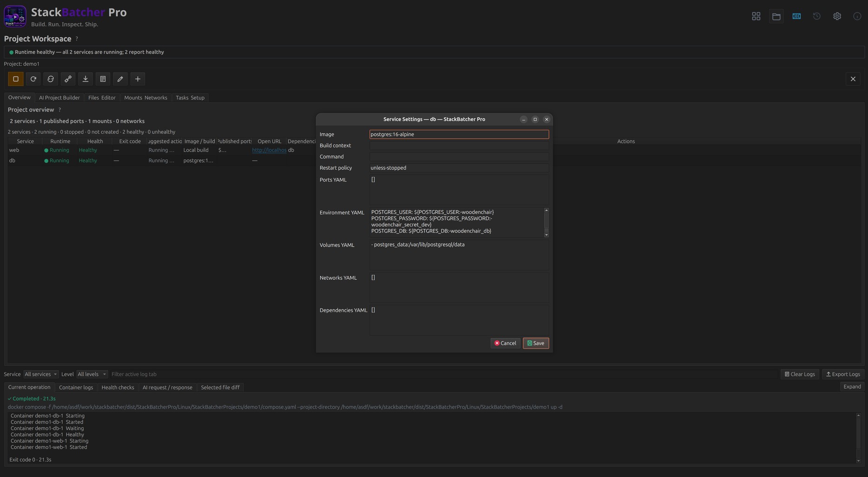
Task: Click the blue containers icon in header
Action: tap(796, 16)
